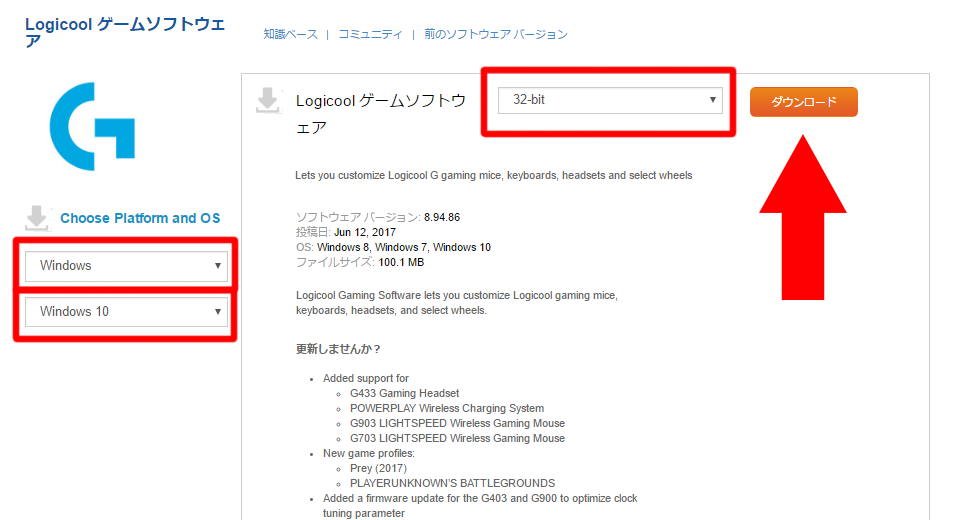Click the posted date Jun 12, 2017

coord(365,232)
